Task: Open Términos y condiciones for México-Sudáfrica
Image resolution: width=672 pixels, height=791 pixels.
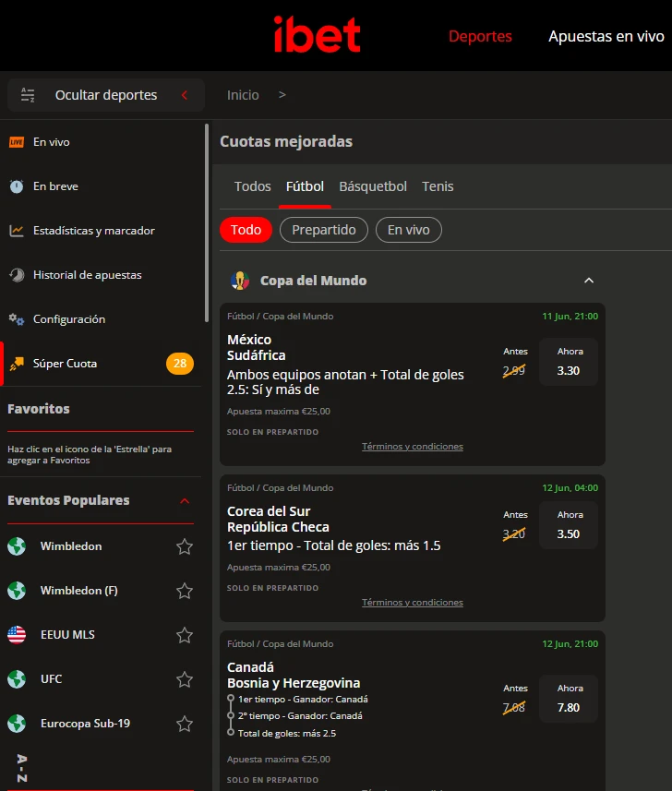Action: [413, 447]
